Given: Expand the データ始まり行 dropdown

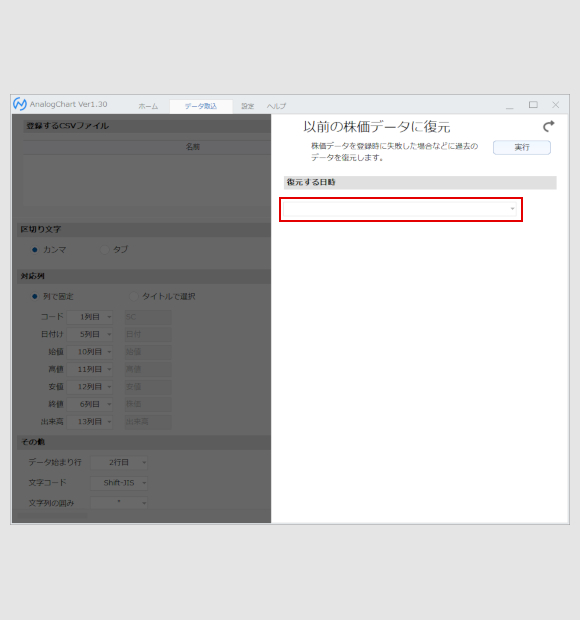Looking at the screenshot, I should click(119, 462).
